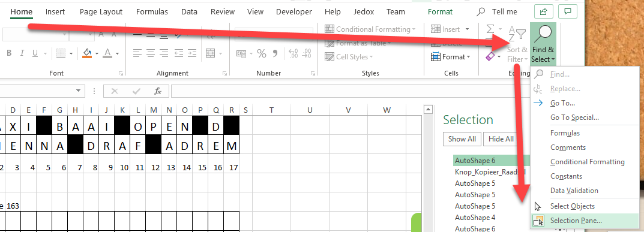Click the AutoSum sigma icon
The height and width of the screenshot is (232, 644).
[490, 29]
